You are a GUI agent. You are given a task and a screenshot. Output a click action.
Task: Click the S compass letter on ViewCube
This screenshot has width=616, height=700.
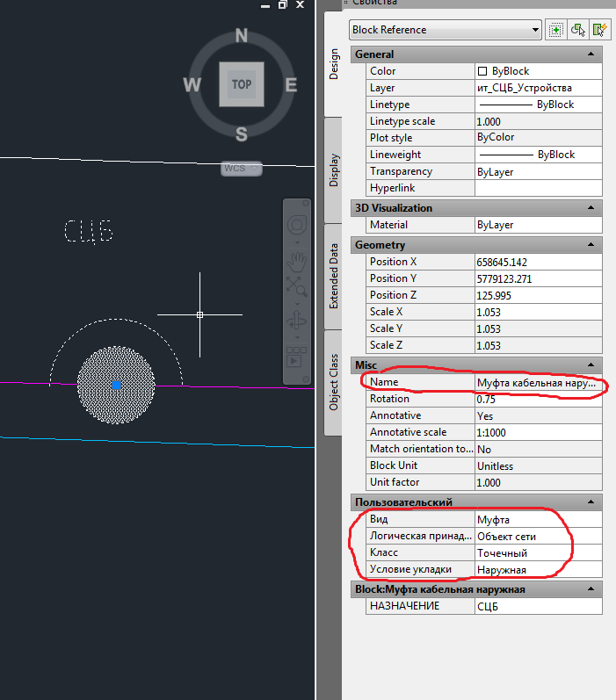(x=242, y=134)
